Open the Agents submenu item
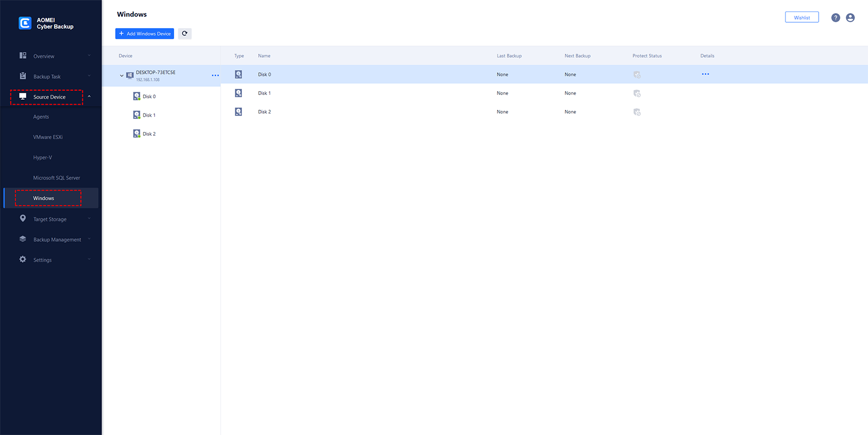The image size is (868, 435). click(41, 117)
